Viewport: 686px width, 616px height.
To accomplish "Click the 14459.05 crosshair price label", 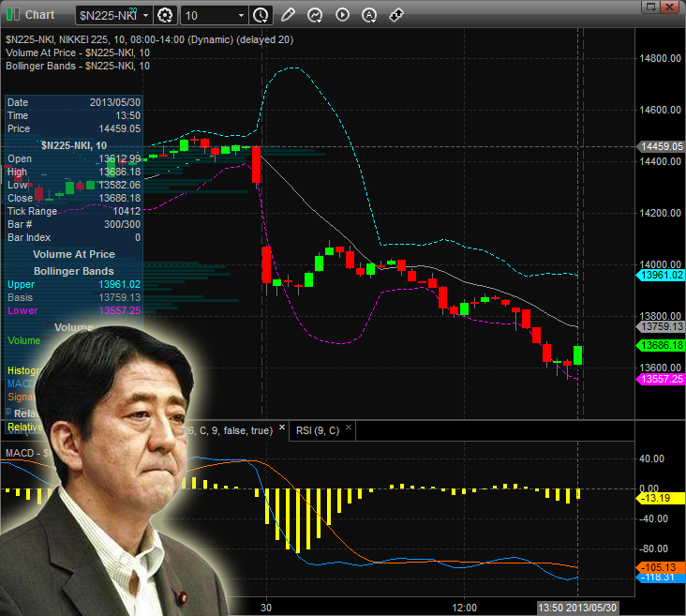I will coord(661,146).
